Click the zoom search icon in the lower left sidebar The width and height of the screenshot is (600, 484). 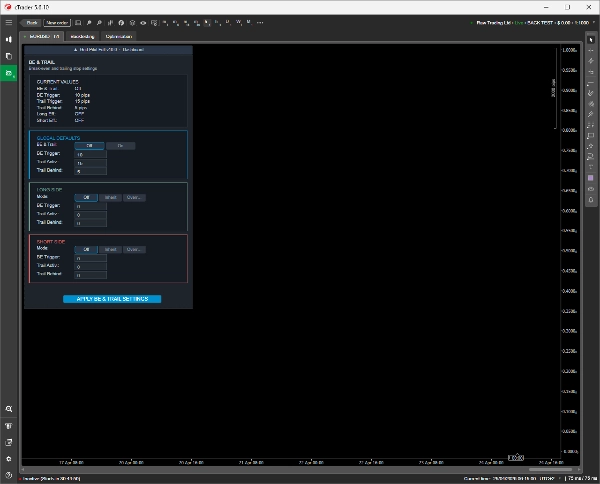(8, 409)
